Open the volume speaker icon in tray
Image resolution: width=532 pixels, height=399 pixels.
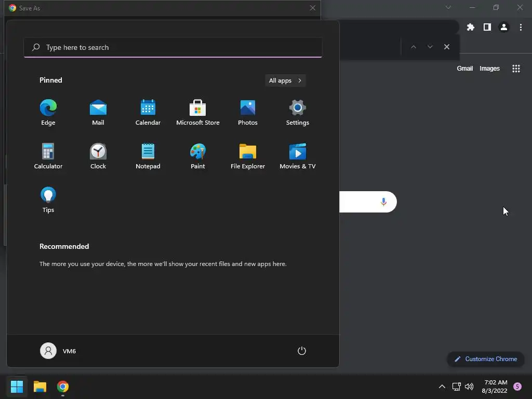pos(469,387)
